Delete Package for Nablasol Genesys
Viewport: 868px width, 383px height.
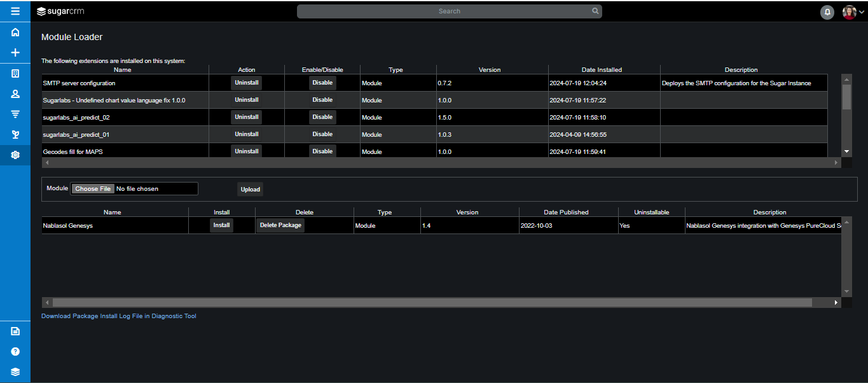280,225
